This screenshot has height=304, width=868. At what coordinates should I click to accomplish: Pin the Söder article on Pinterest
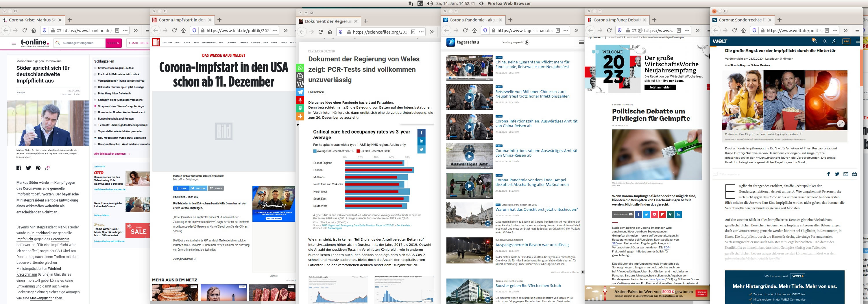coord(38,168)
